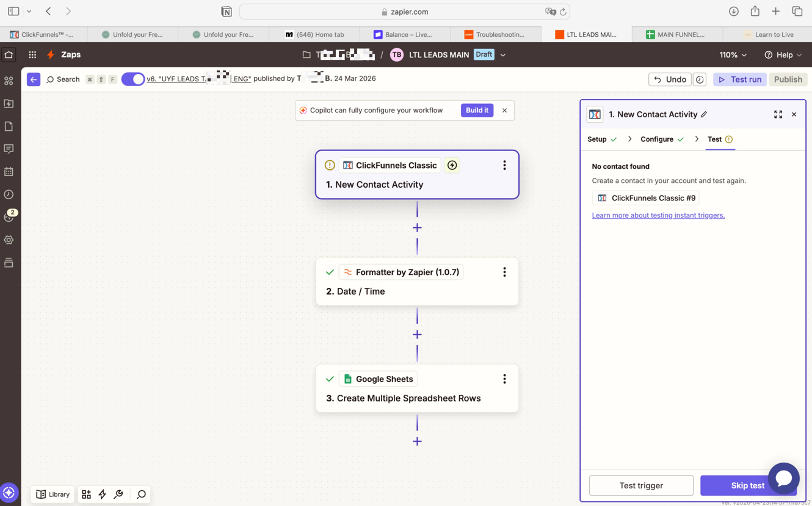
Task: Open the live chat bubble
Action: pyautogui.click(x=784, y=479)
